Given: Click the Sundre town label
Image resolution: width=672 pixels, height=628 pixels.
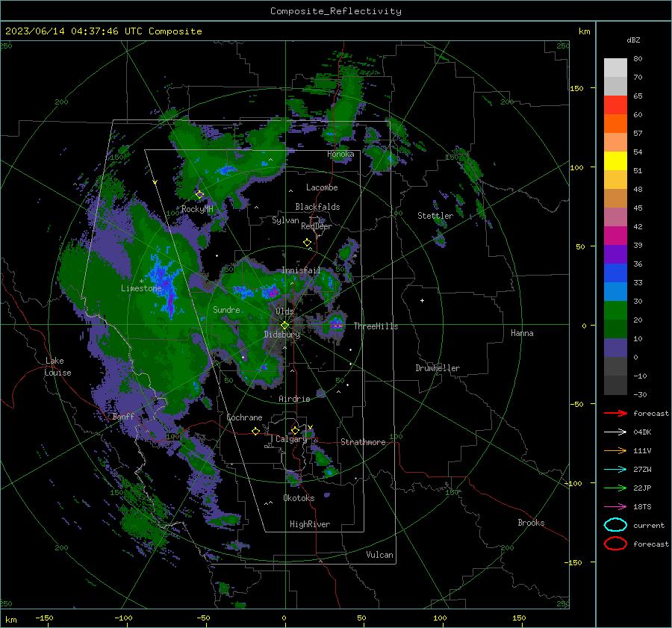Looking at the screenshot, I should (x=226, y=310).
